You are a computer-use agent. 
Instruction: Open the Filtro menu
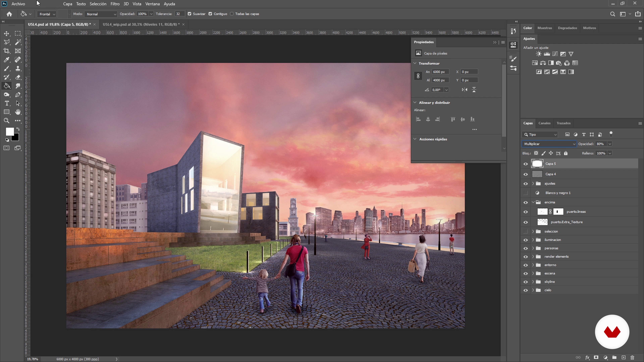(x=115, y=4)
